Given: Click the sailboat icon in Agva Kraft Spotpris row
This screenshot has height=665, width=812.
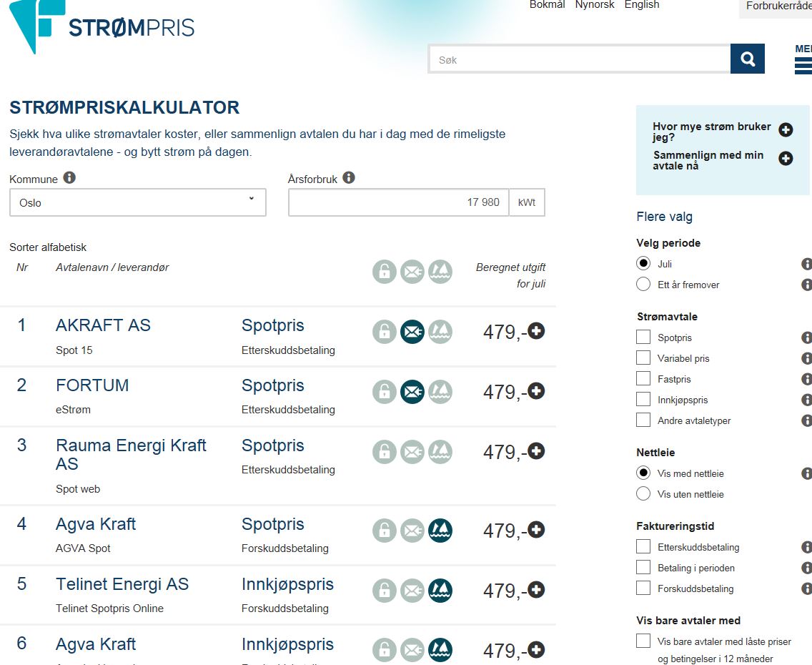Looking at the screenshot, I should coord(440,531).
